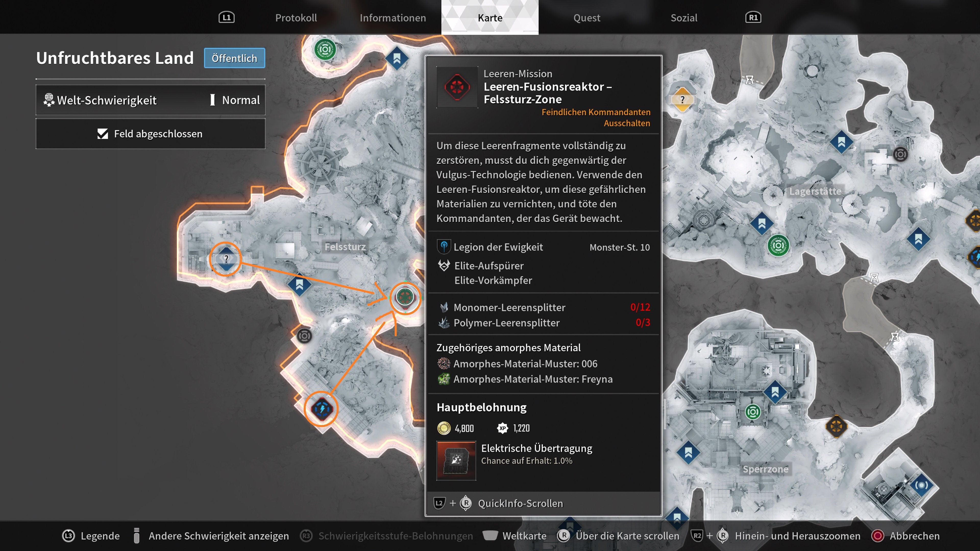Click Andere Schwierigkeit anzeigen option
Viewport: 980px width, 551px height.
click(218, 536)
